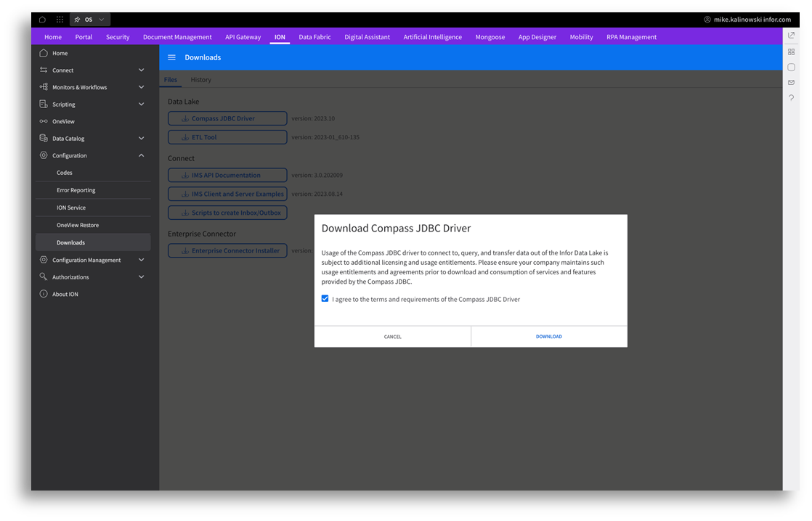
Task: Click DOWNLOAD in the dialog
Action: (549, 337)
